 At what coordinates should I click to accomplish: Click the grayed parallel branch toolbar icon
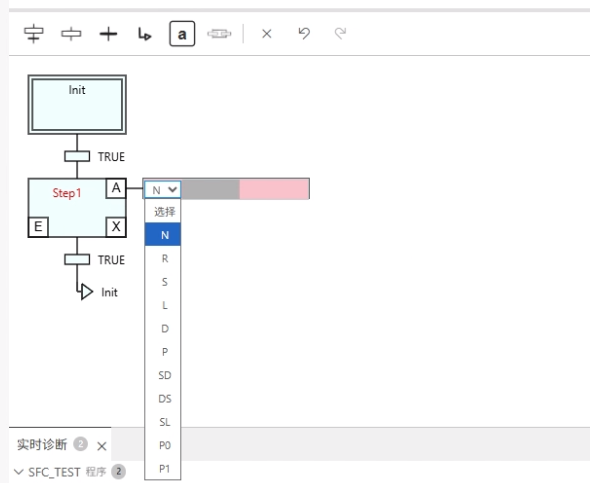[x=219, y=34]
